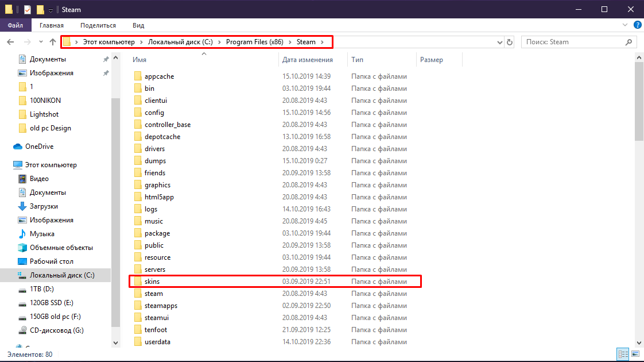This screenshot has width=644, height=362.
Task: Open OneDrive cloud icon in sidebar
Action: click(18, 147)
